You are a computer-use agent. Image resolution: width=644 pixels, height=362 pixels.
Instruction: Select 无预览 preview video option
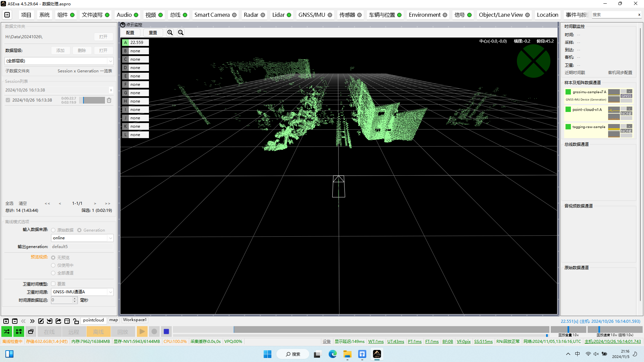click(x=53, y=258)
